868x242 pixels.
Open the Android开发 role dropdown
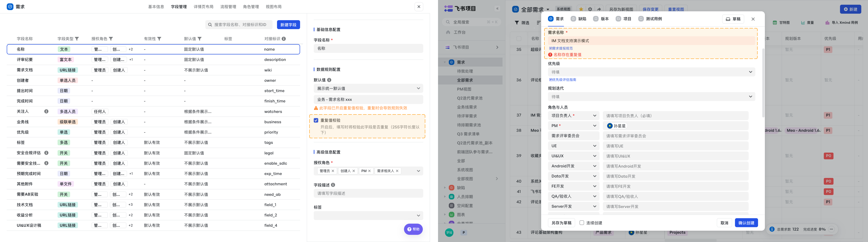coord(574,166)
